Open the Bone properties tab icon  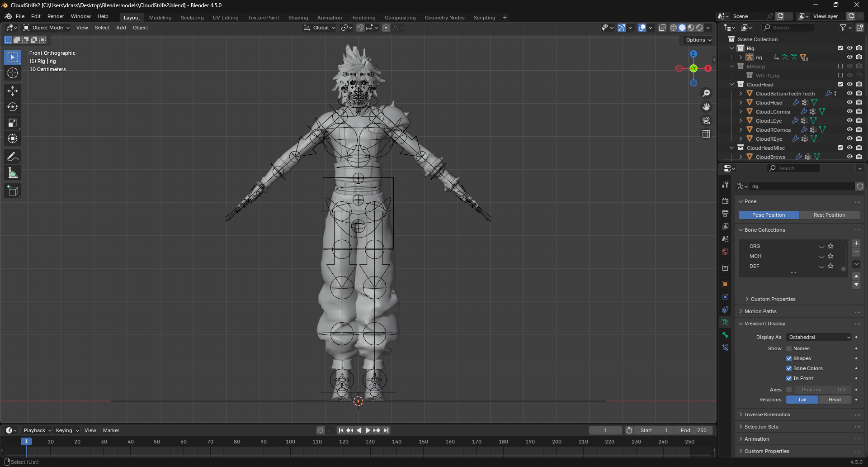[x=725, y=335]
